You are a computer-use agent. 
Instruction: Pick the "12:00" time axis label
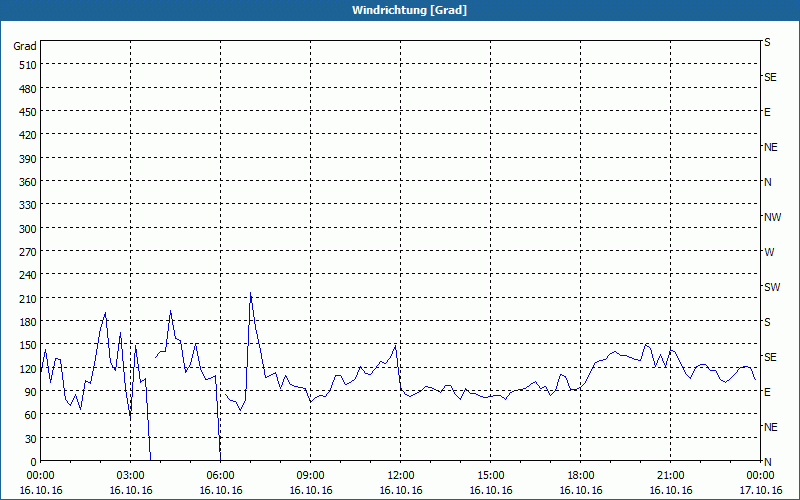(x=401, y=476)
